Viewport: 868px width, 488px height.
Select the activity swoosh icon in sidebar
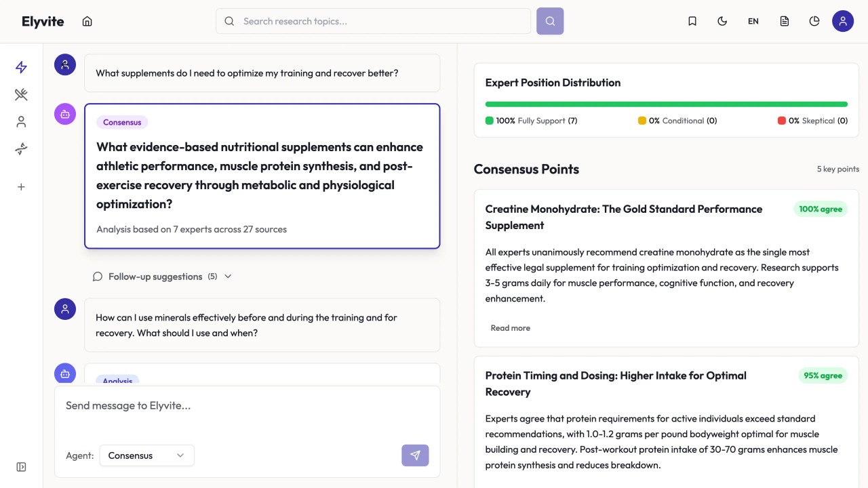(20, 148)
